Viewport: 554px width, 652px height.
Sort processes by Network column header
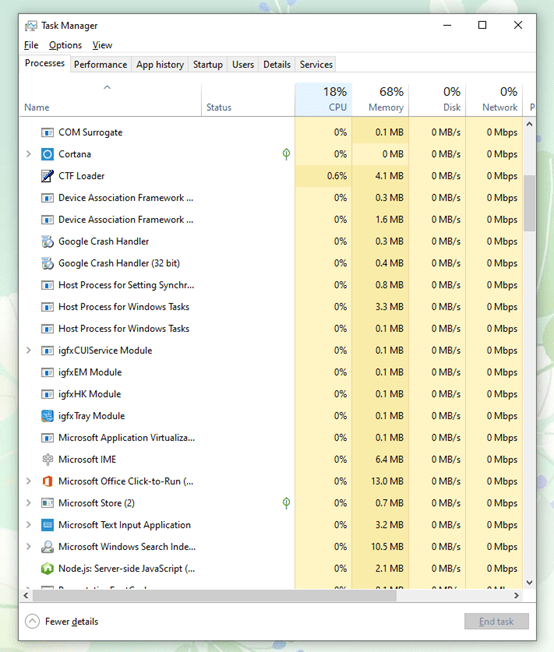coord(494,100)
